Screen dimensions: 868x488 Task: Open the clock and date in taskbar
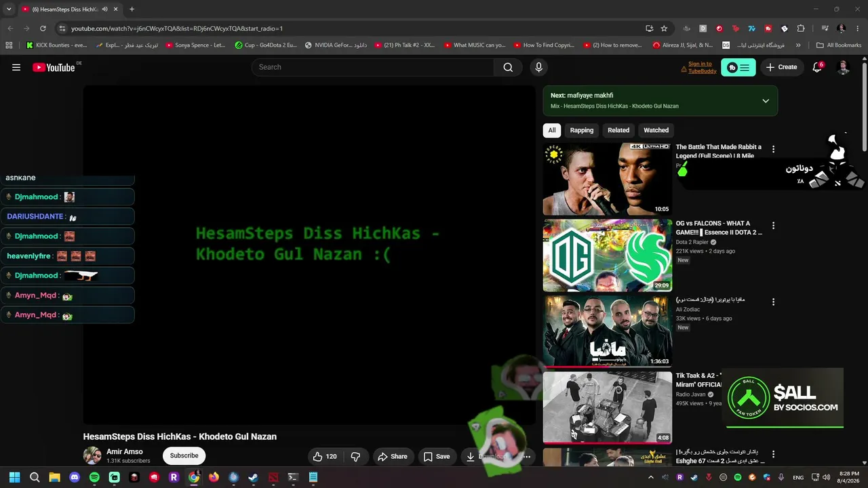tap(849, 477)
